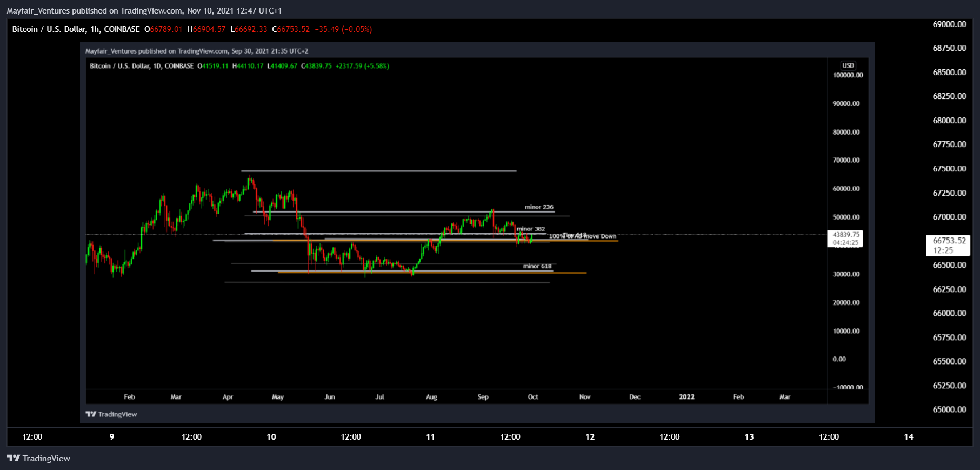Click Jun on the inner time axis
Screen dimensions: 980x470
point(330,397)
